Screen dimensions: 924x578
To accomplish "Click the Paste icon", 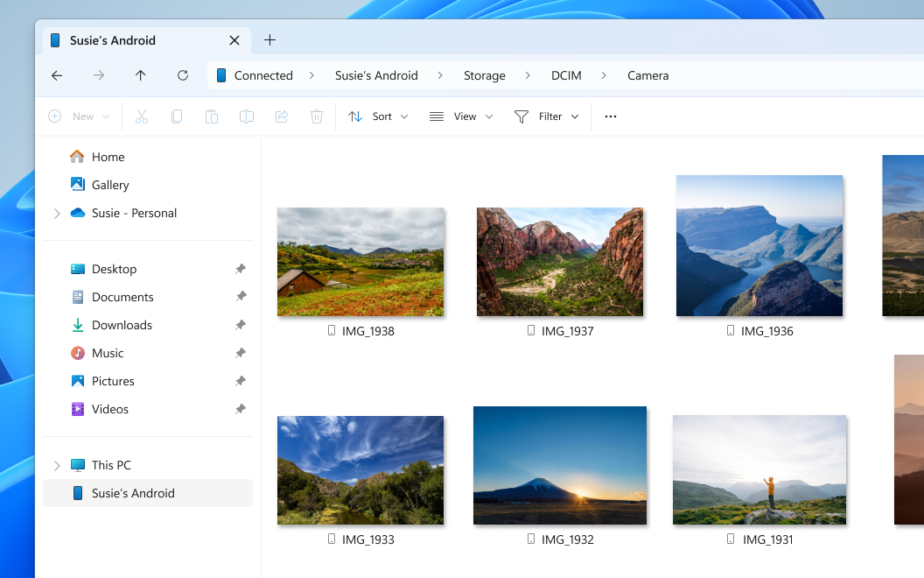I will (212, 116).
